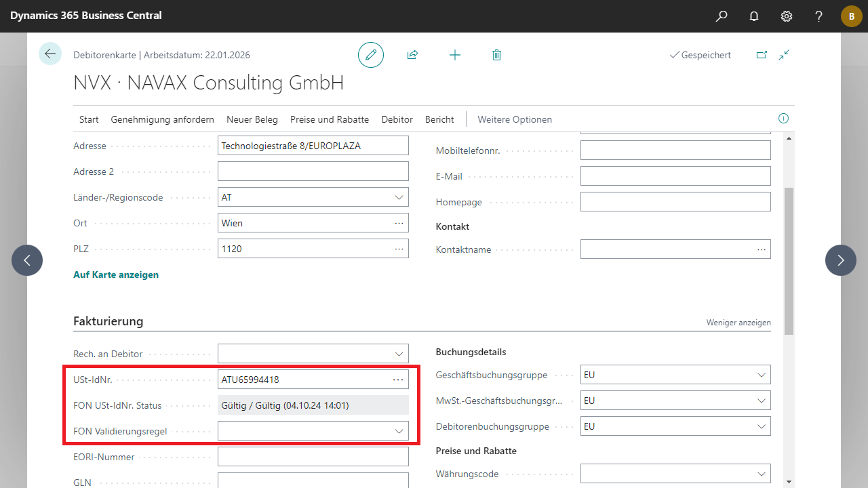Image resolution: width=868 pixels, height=488 pixels.
Task: Click Weniger anzeigen link
Action: point(738,323)
